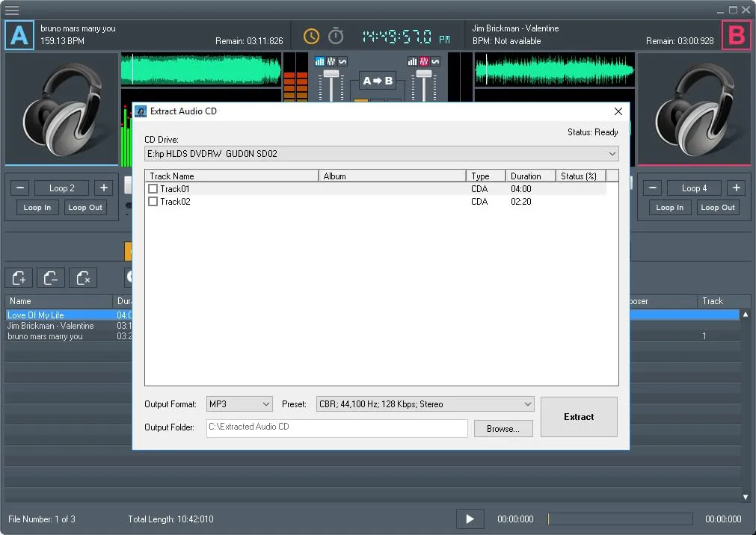The width and height of the screenshot is (756, 535).
Task: Select Deck B letter tab
Action: (737, 35)
